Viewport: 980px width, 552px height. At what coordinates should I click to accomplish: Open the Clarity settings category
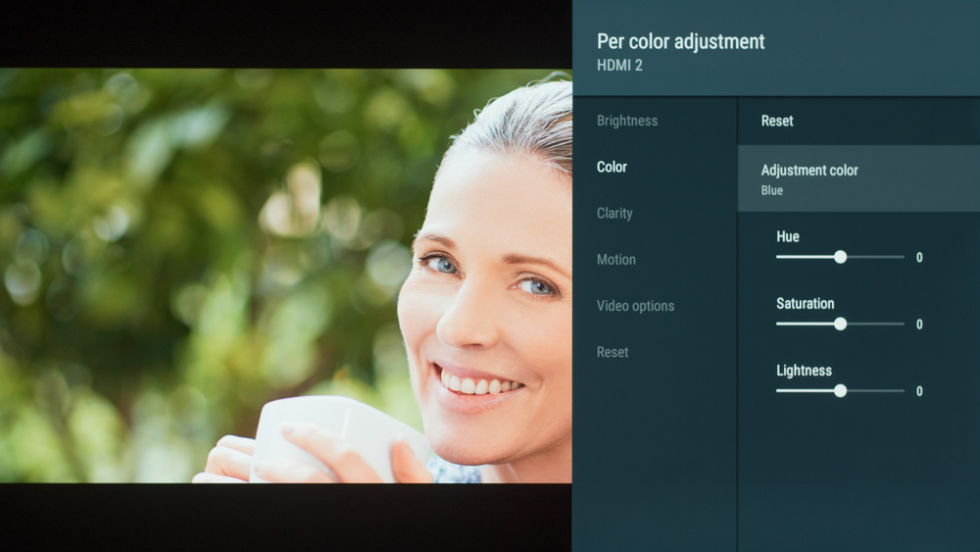tap(614, 213)
